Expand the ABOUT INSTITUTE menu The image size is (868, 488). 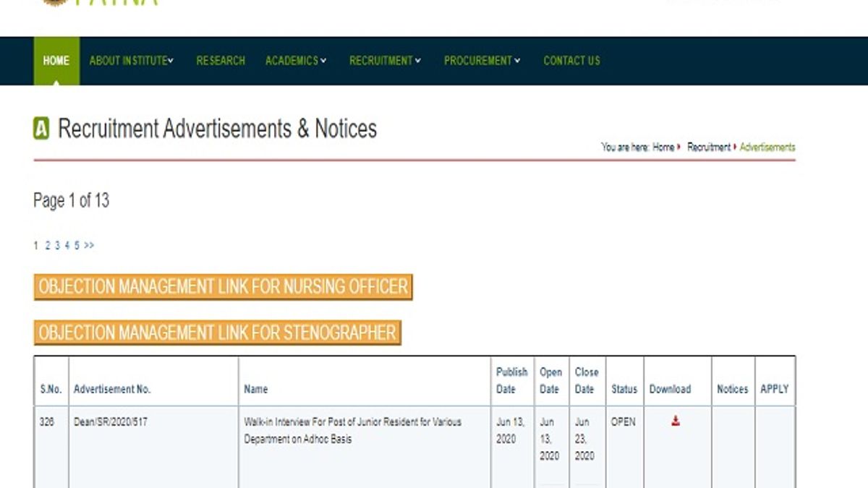(131, 61)
